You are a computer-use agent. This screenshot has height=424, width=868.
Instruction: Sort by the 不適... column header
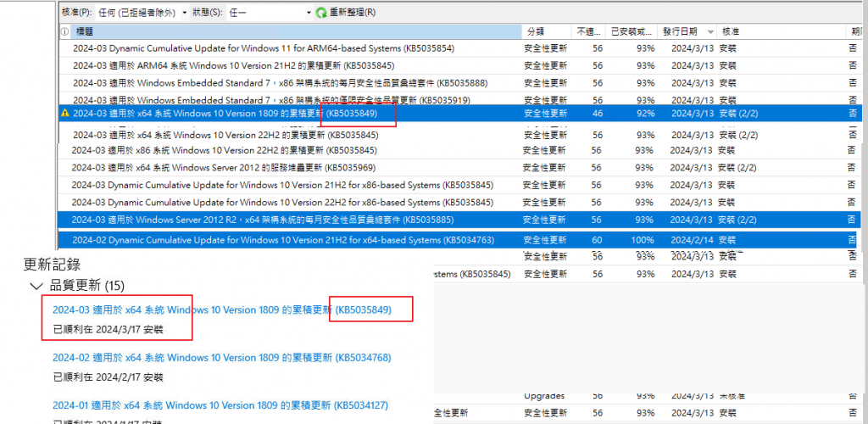[x=588, y=32]
